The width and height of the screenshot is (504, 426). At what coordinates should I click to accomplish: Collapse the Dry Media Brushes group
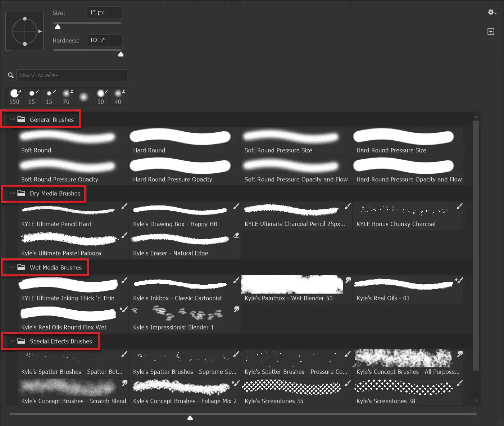point(13,194)
